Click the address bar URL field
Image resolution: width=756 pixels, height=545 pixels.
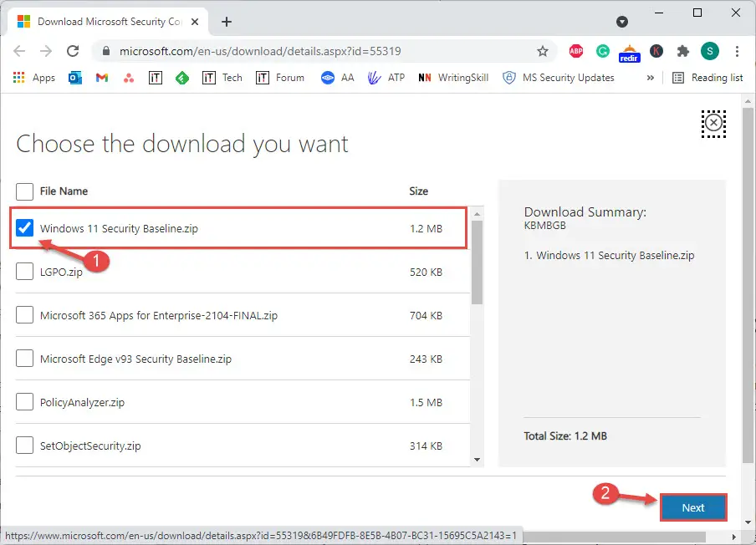point(318,51)
